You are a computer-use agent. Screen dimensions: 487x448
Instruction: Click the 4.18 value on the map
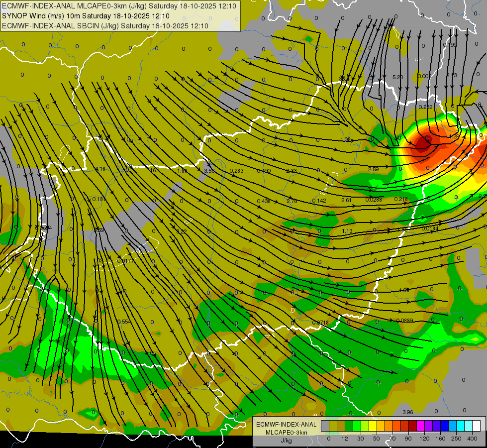[x=100, y=169]
